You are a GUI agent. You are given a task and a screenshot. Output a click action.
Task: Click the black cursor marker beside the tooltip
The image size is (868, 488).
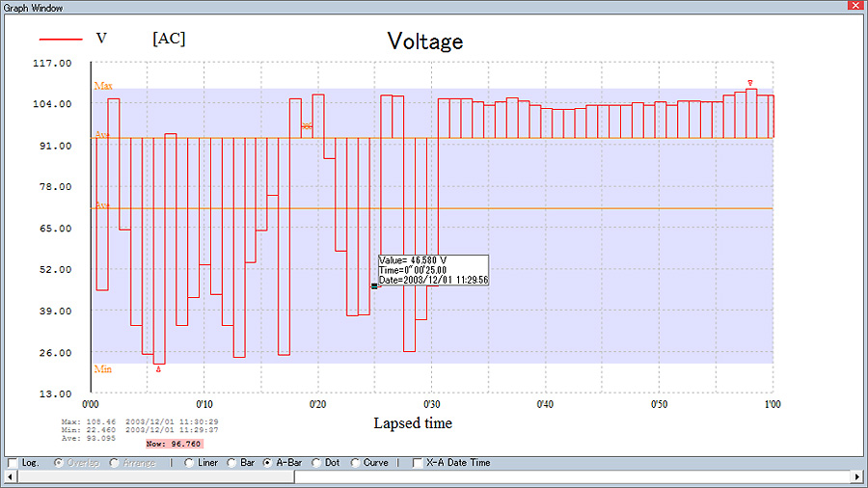click(374, 286)
